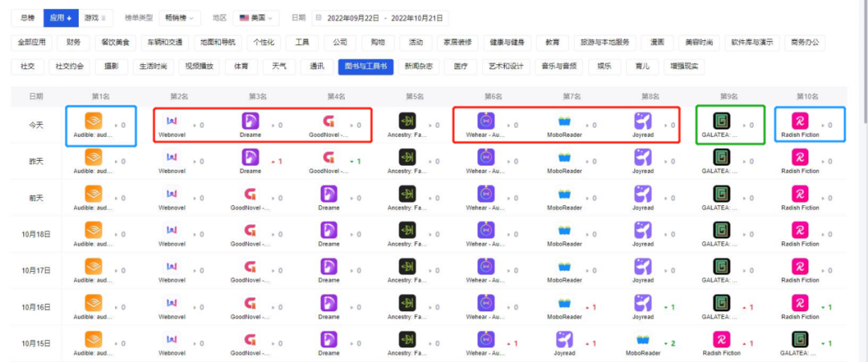Click the GoodNovel icon in today's row
Screen dimensions: 868x362
coord(329,121)
